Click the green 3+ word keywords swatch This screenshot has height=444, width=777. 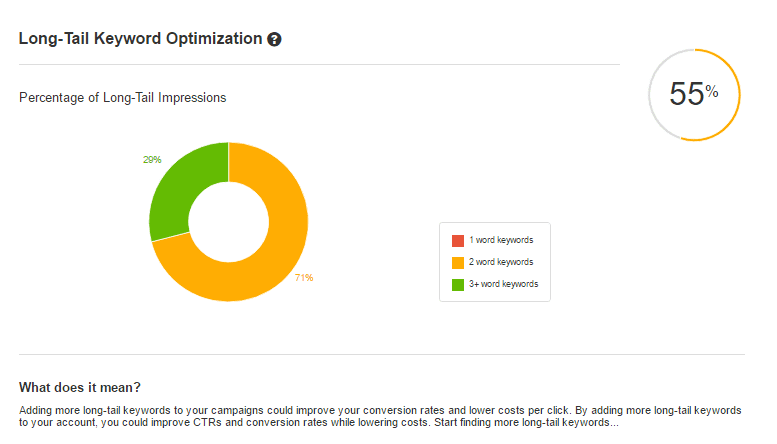[x=457, y=284]
